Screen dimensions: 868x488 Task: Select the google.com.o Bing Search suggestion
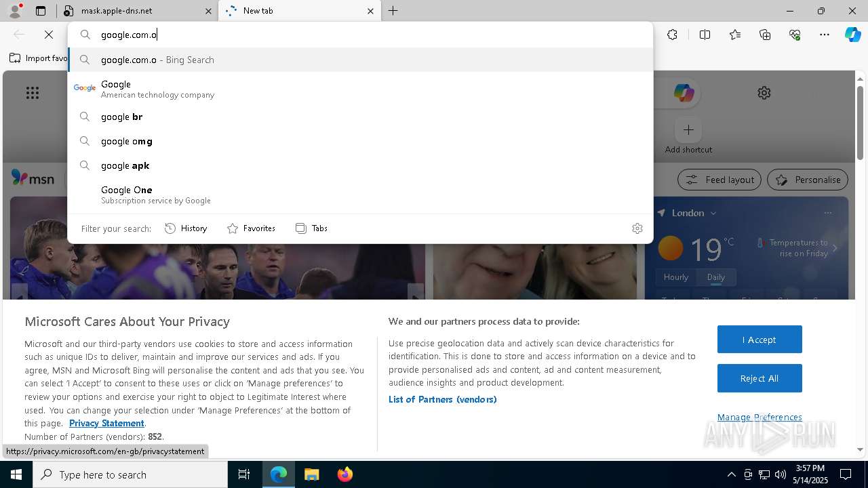[360, 60]
